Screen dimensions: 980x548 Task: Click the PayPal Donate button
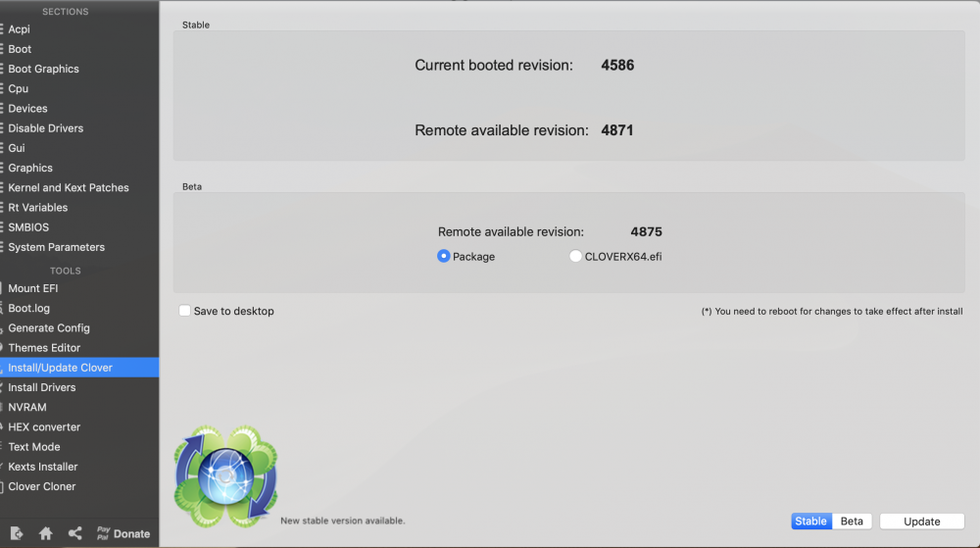click(123, 533)
